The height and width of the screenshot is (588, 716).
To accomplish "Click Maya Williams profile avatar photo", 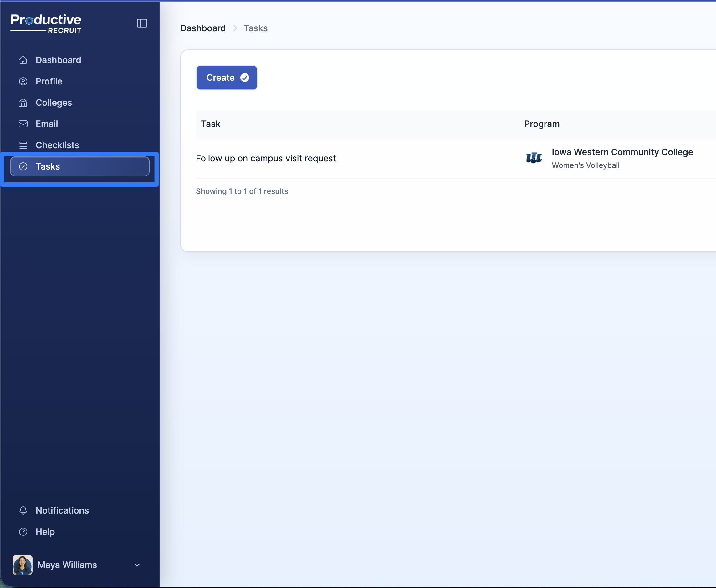I will pyautogui.click(x=22, y=565).
